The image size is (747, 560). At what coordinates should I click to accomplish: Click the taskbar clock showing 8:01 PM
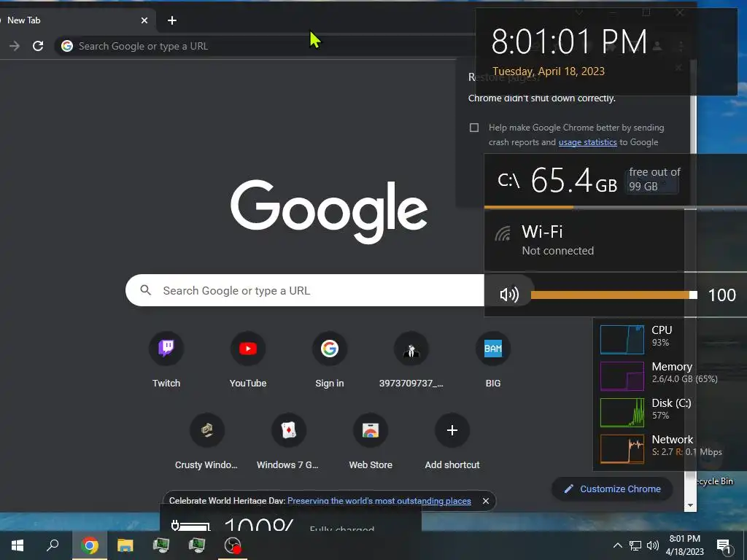coord(684,545)
